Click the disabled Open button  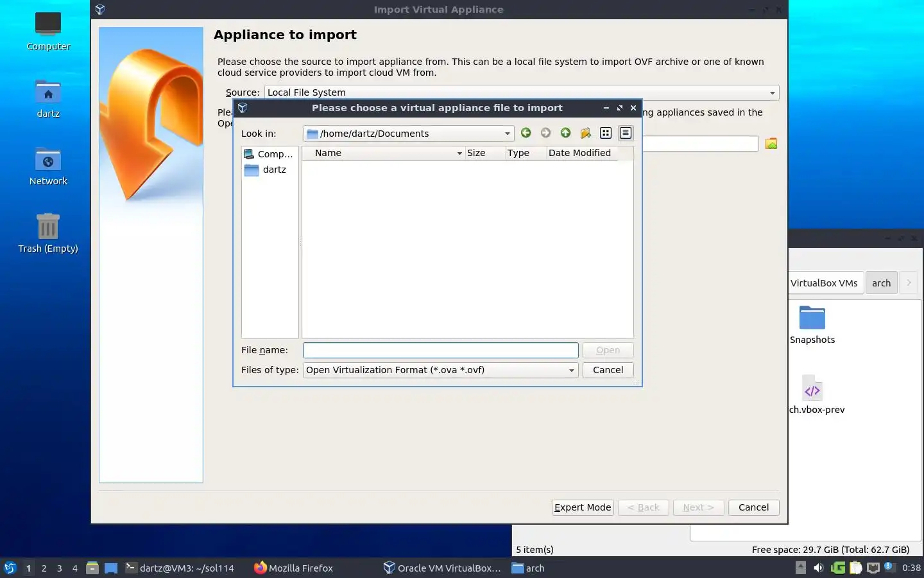[608, 350]
